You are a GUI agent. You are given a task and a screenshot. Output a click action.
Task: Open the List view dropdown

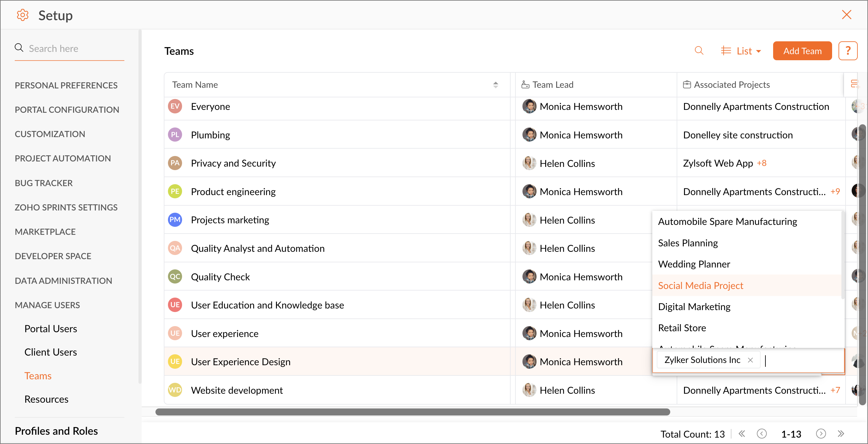pos(741,51)
